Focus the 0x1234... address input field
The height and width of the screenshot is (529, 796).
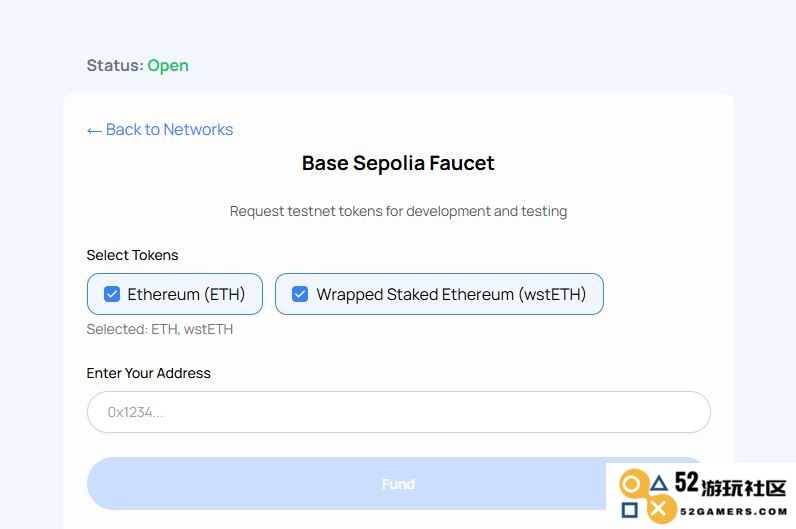[399, 412]
